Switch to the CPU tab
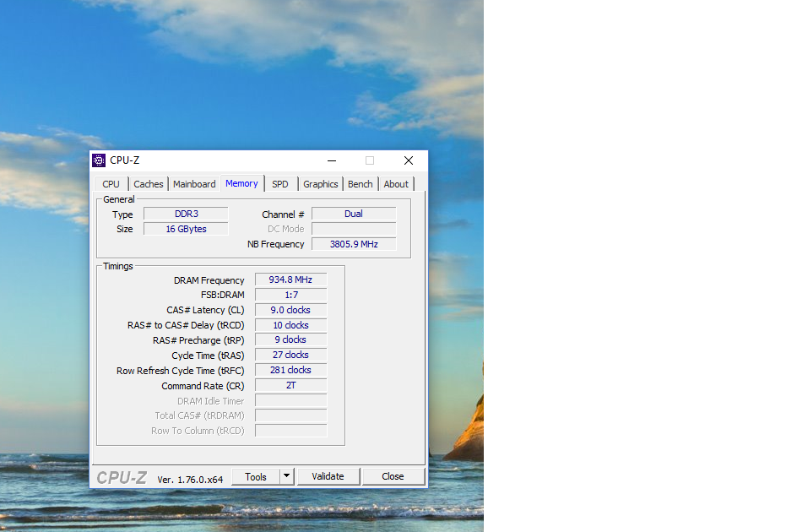Viewport: 808px width, 532px height. (111, 184)
